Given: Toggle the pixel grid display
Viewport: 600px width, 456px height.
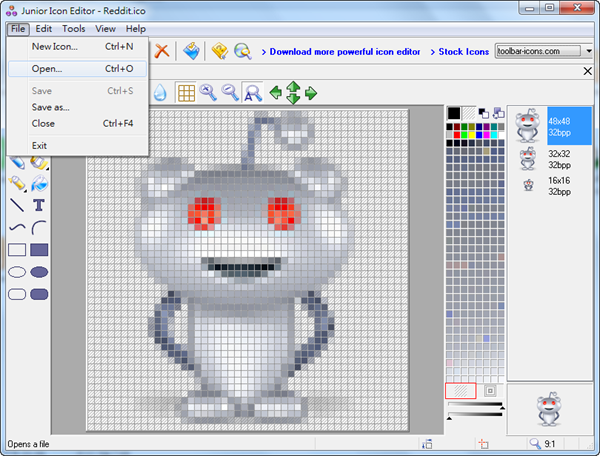Looking at the screenshot, I should [x=185, y=93].
